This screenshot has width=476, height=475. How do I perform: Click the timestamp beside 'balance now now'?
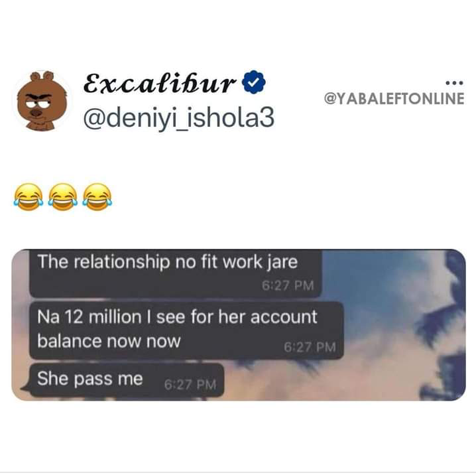point(310,347)
